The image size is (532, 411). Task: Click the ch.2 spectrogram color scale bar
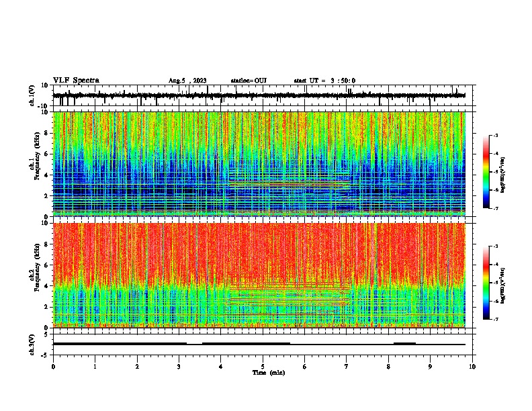486,283
